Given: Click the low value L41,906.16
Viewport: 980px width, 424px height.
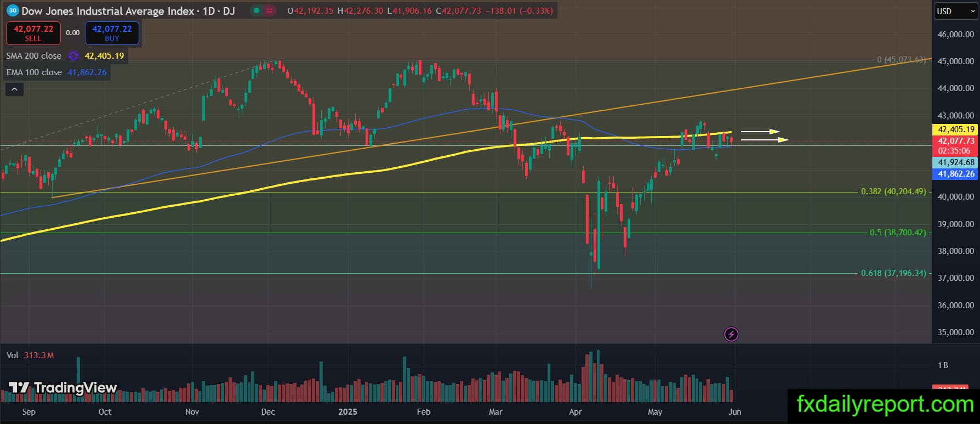Looking at the screenshot, I should click(409, 11).
